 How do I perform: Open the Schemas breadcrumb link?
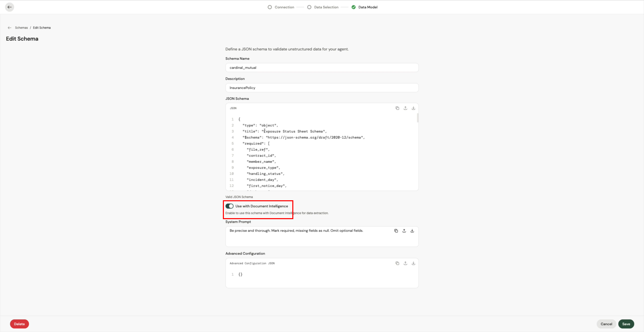coord(21,28)
